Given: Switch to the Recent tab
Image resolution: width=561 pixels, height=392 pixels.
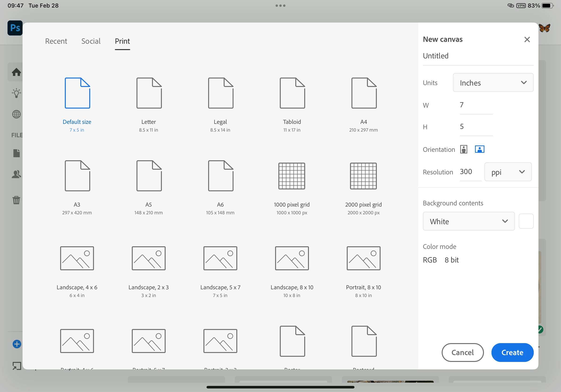Looking at the screenshot, I should [56, 41].
